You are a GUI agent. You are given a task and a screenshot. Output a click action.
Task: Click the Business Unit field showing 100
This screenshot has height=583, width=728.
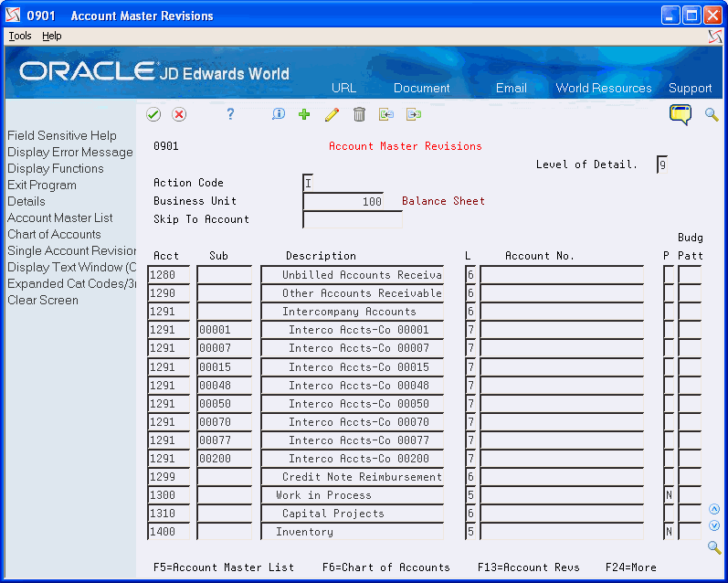point(343,201)
